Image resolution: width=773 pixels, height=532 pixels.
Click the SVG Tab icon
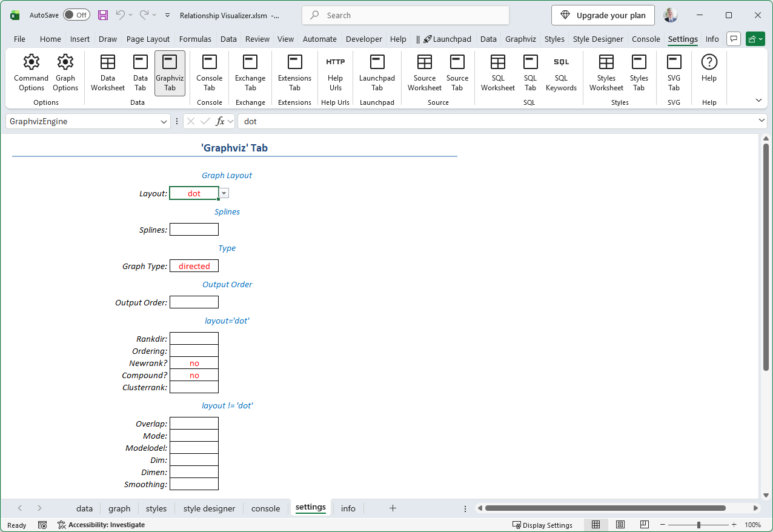674,62
